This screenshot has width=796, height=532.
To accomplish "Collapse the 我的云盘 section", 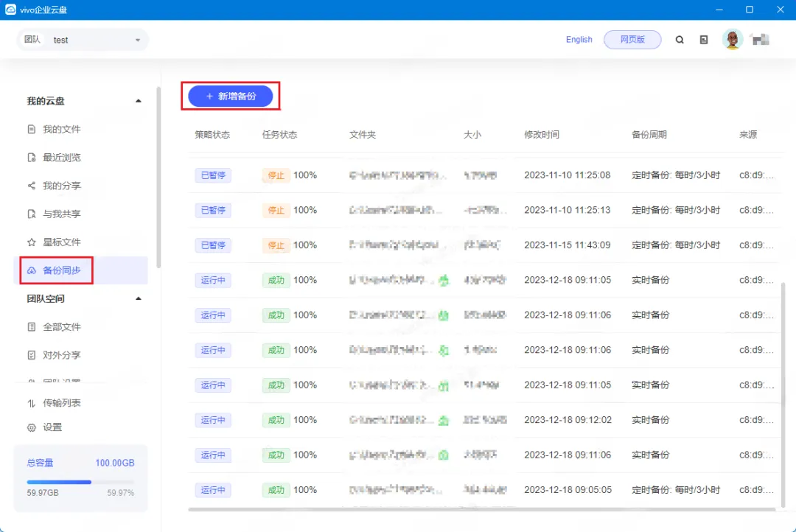I will [138, 101].
